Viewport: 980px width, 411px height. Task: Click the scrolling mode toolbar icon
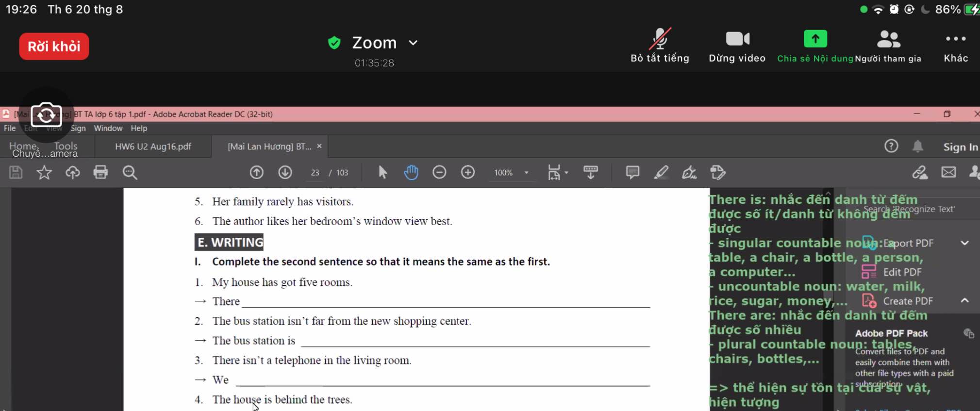(591, 172)
